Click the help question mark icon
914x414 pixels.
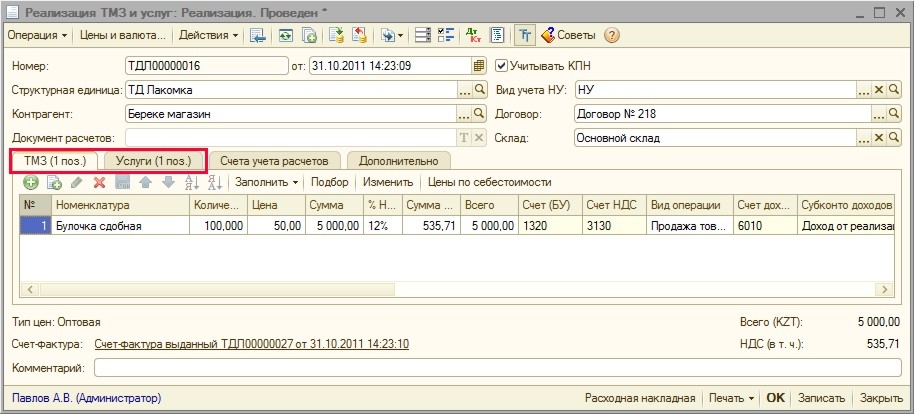[612, 35]
